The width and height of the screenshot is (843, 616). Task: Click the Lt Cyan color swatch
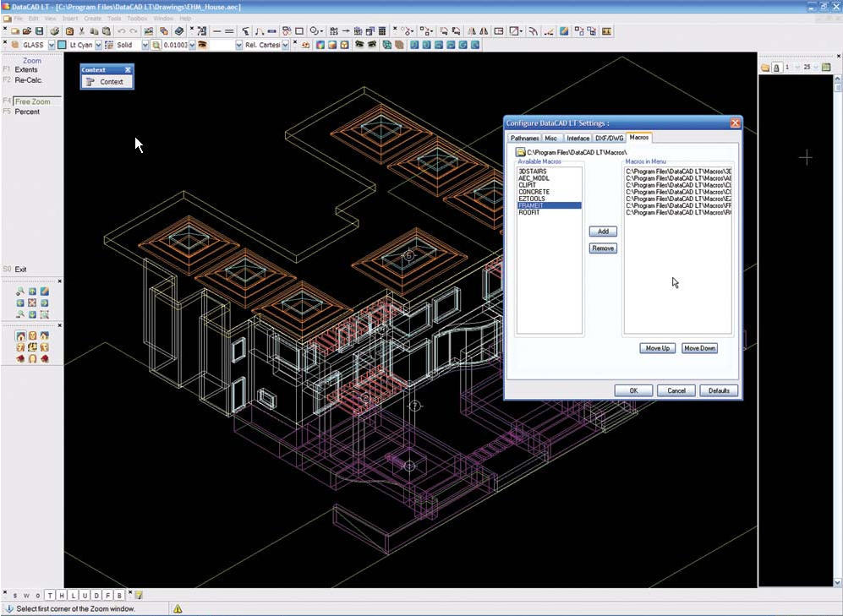(62, 45)
